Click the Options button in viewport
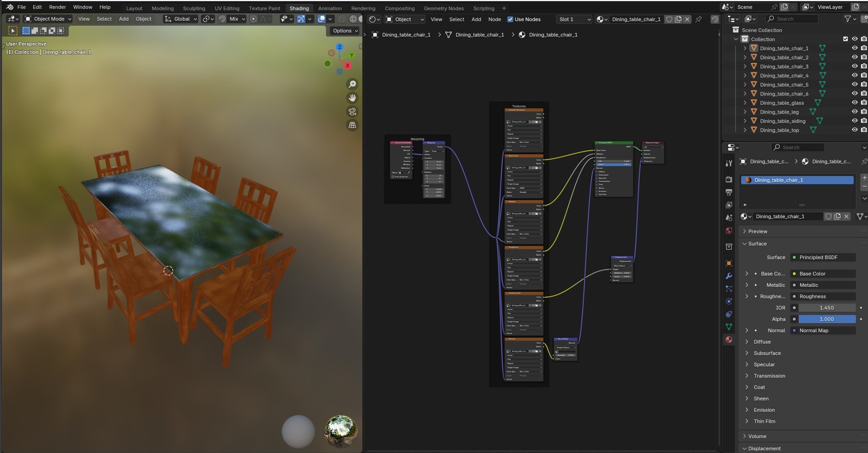The width and height of the screenshot is (868, 453). click(345, 31)
